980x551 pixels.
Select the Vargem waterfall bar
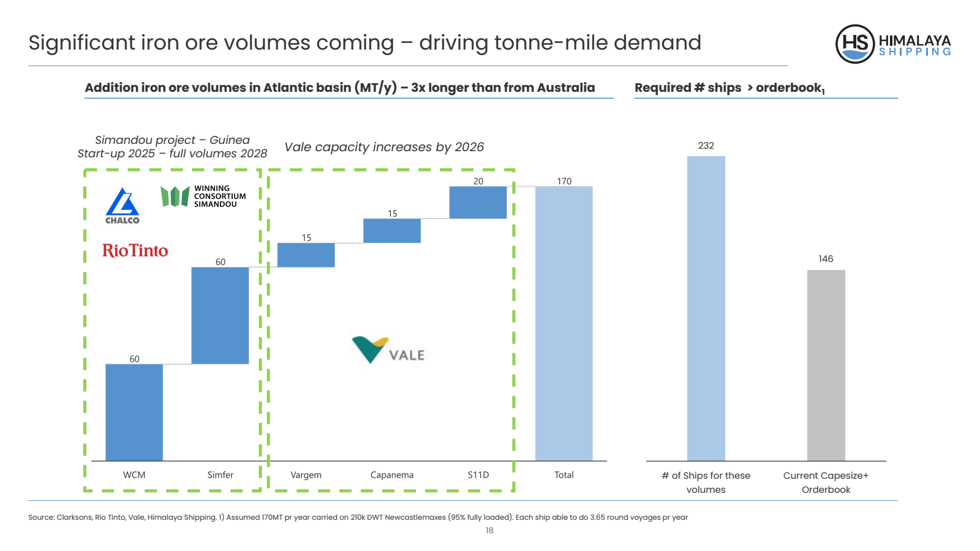(x=306, y=255)
